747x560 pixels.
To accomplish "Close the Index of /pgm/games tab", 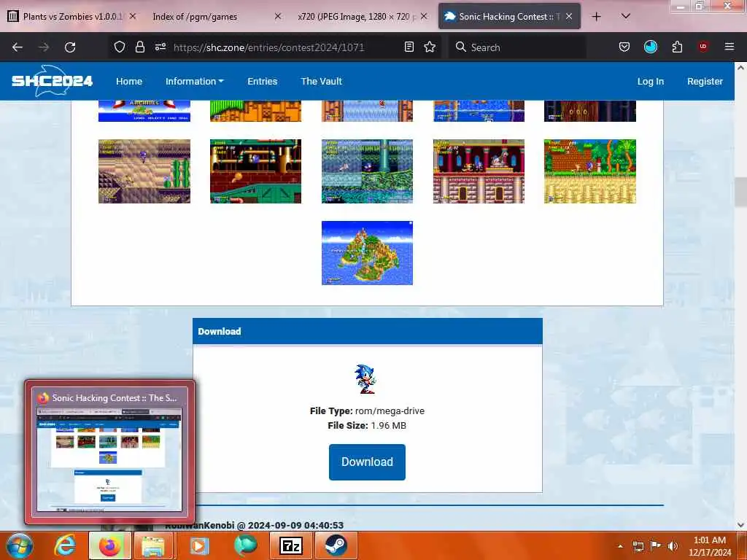I will tap(278, 16).
